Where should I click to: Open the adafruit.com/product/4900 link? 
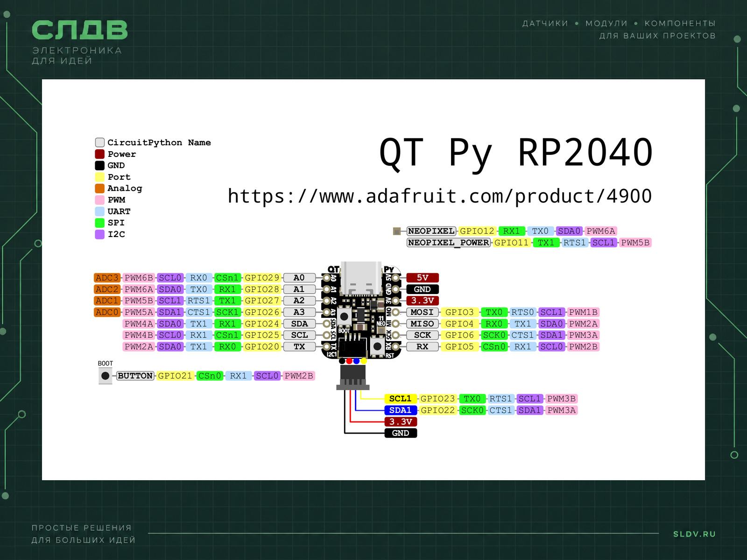pyautogui.click(x=439, y=196)
